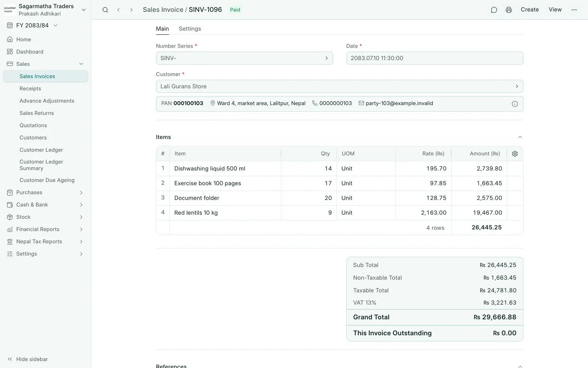This screenshot has width=588, height=368.
Task: Click the Create button
Action: pyautogui.click(x=530, y=9)
